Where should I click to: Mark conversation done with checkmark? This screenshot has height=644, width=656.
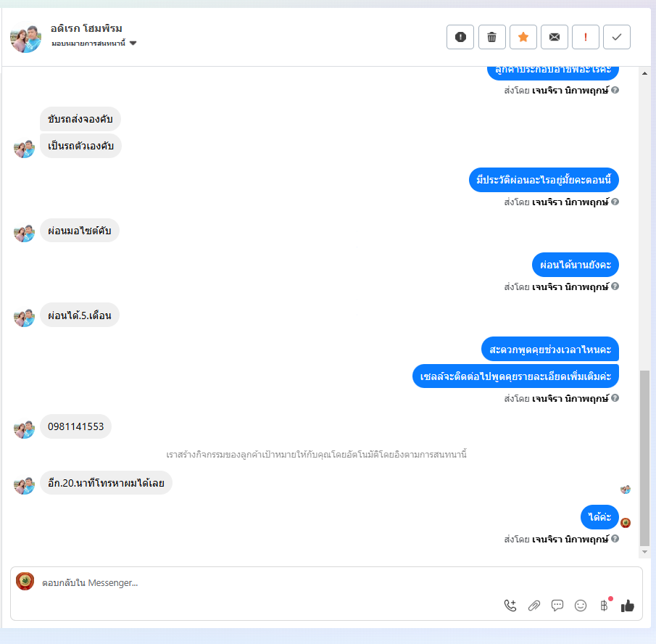pos(617,37)
